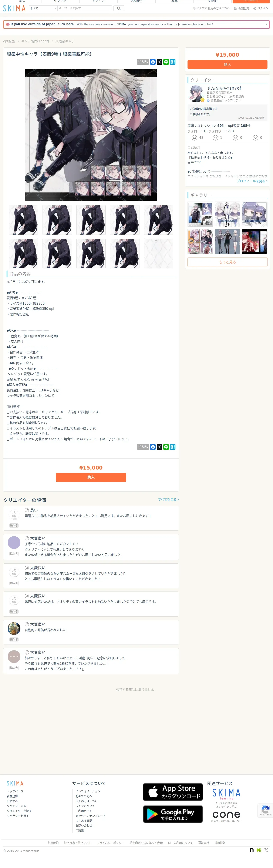Click the opt販売 breadcrumb
This screenshot has width=273, height=868.
coord(9,41)
